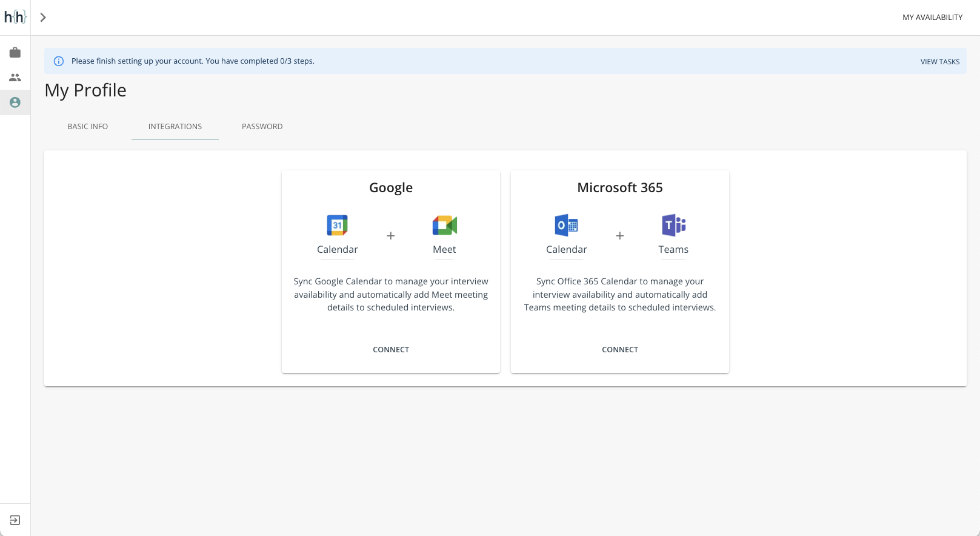The height and width of the screenshot is (536, 980).
Task: Click the Office 365 sync description text
Action: (620, 295)
